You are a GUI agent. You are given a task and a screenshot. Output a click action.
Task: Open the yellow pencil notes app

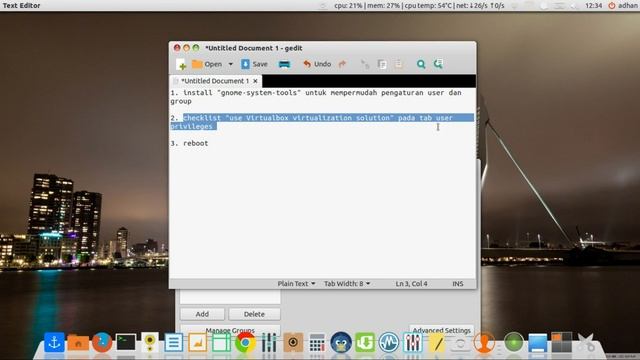[x=436, y=342]
